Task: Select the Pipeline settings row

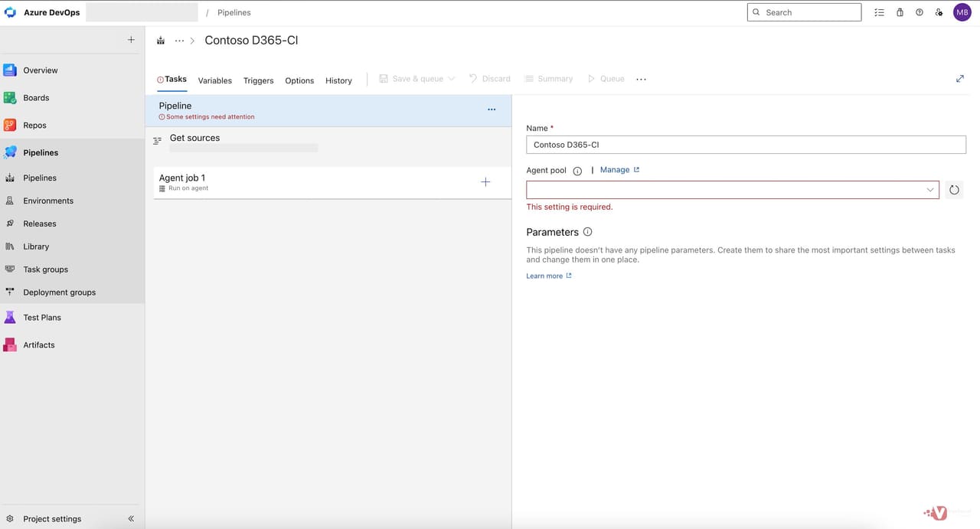Action: tap(328, 111)
